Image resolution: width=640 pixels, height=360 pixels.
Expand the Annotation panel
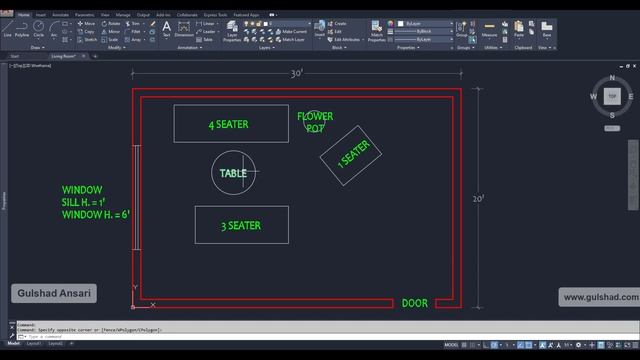coord(190,48)
